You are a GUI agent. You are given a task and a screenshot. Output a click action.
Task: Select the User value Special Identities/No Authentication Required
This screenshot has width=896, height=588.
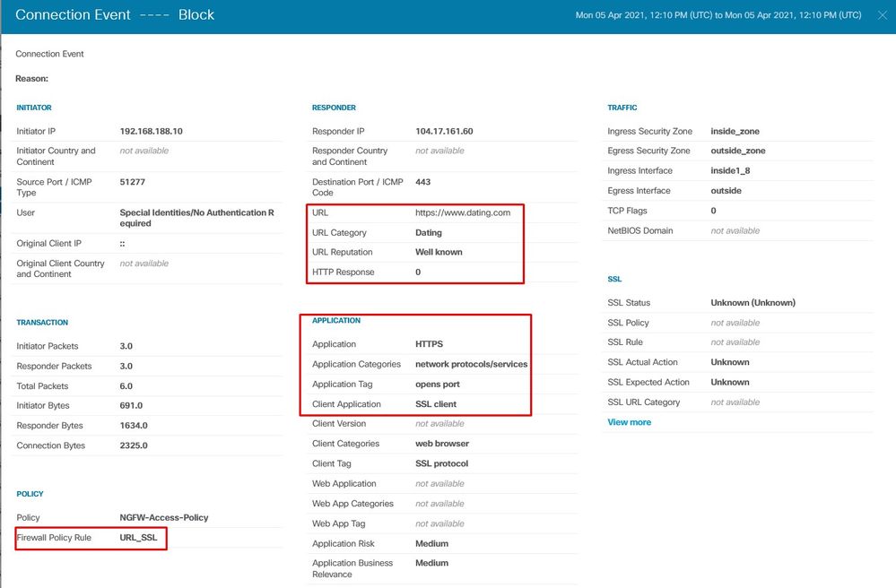(196, 218)
